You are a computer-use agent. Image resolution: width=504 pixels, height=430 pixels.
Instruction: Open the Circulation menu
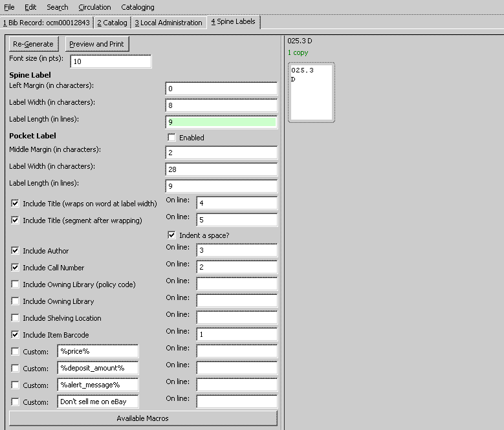click(94, 7)
